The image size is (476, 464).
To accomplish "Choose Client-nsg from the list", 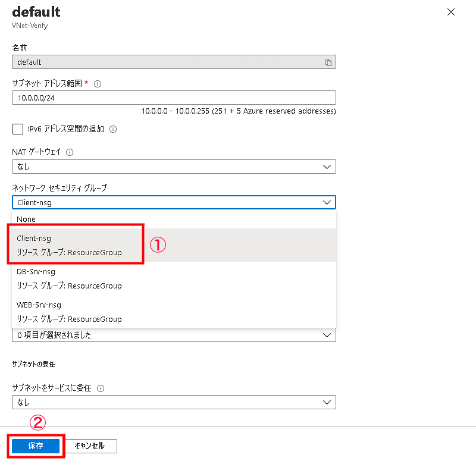I will click(174, 245).
